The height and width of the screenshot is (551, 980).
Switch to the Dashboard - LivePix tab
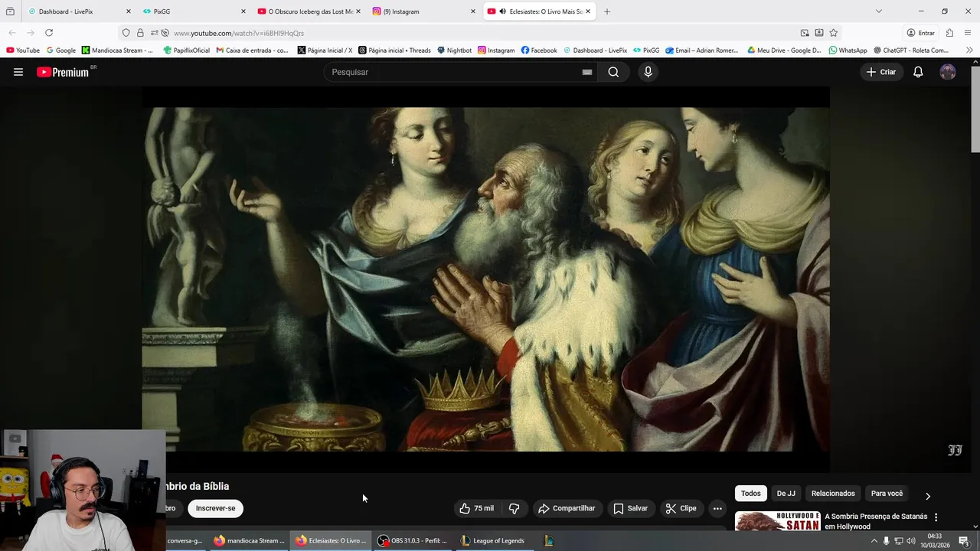point(80,11)
